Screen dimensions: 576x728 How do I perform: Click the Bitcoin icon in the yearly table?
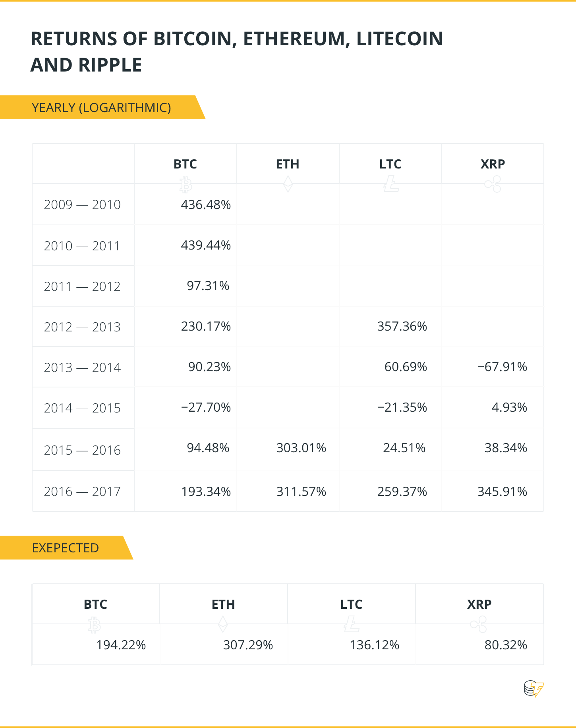point(186,185)
